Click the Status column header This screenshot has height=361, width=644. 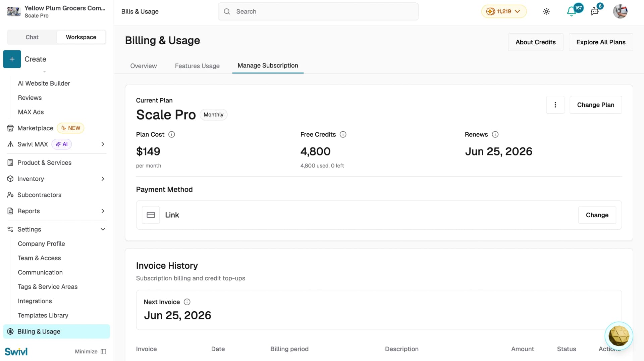coord(567,349)
